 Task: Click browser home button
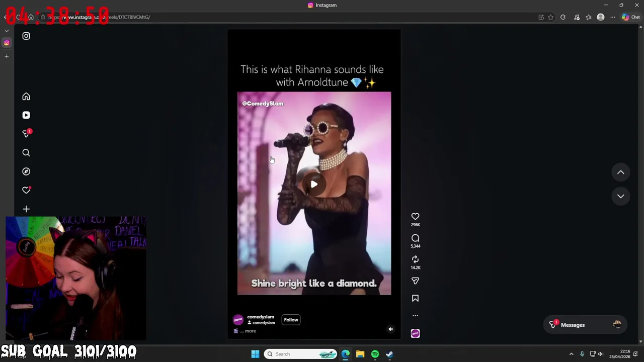click(31, 17)
